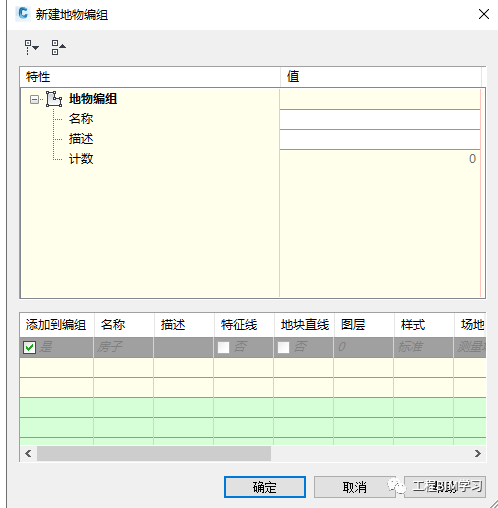Click the 房子 name cell
The height and width of the screenshot is (508, 498).
123,347
